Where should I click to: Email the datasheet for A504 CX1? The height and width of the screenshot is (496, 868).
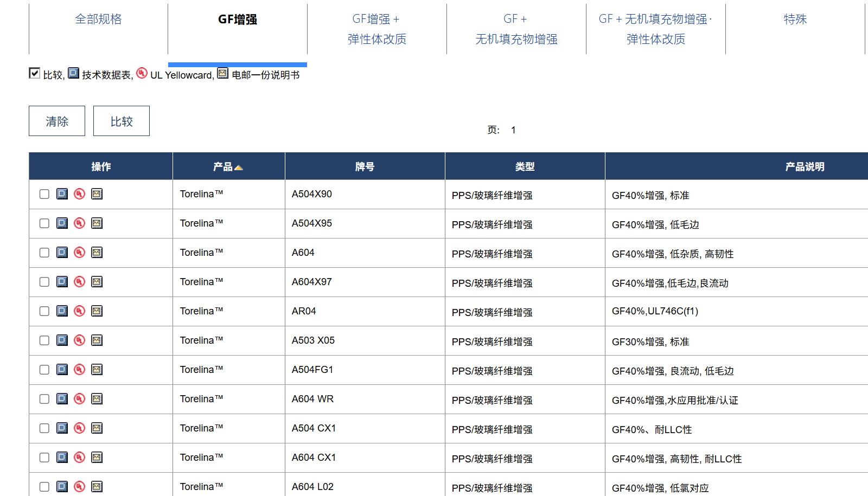click(x=97, y=428)
